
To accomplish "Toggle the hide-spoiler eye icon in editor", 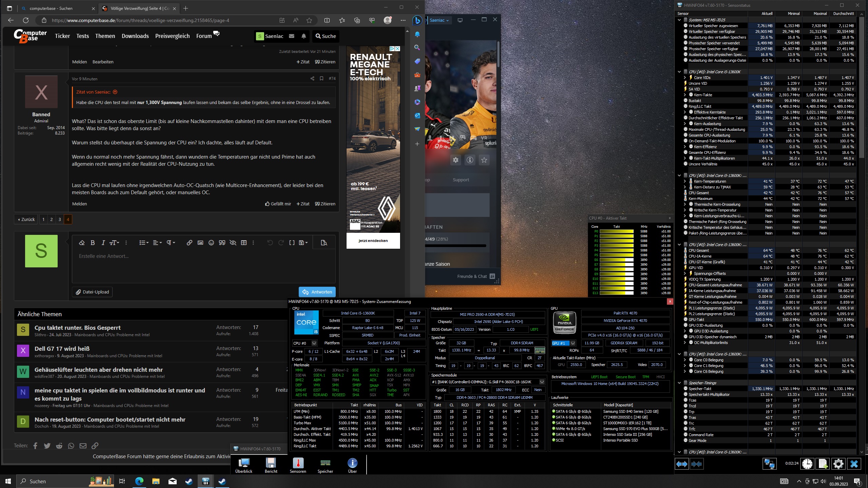I will tap(233, 243).
